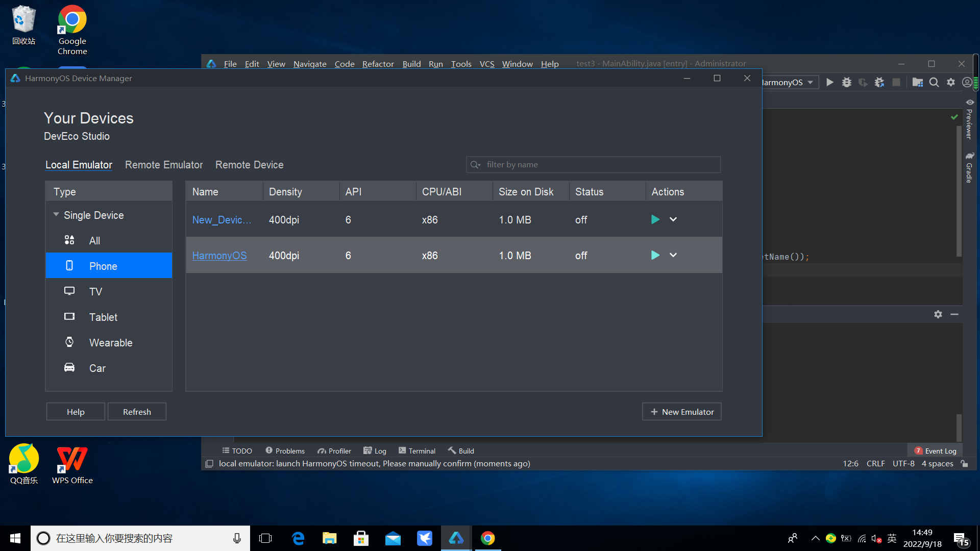Open the Problems tool window
The width and height of the screenshot is (980, 551).
pos(285,450)
